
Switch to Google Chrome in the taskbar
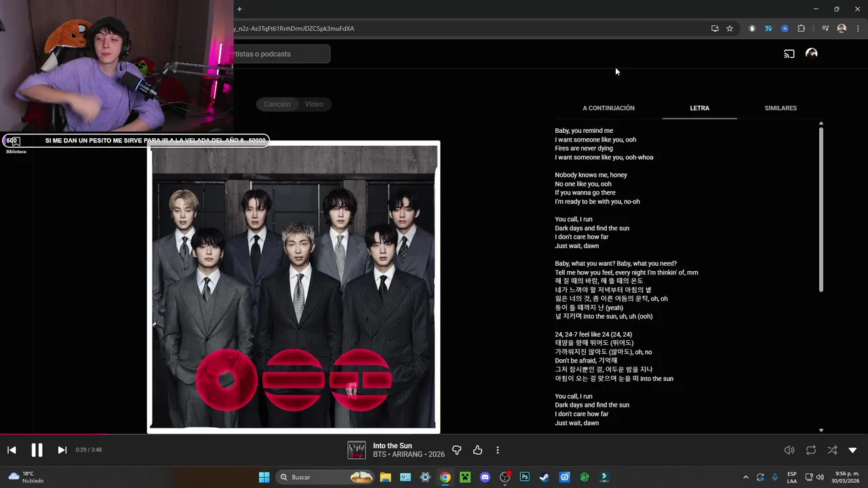point(445,477)
